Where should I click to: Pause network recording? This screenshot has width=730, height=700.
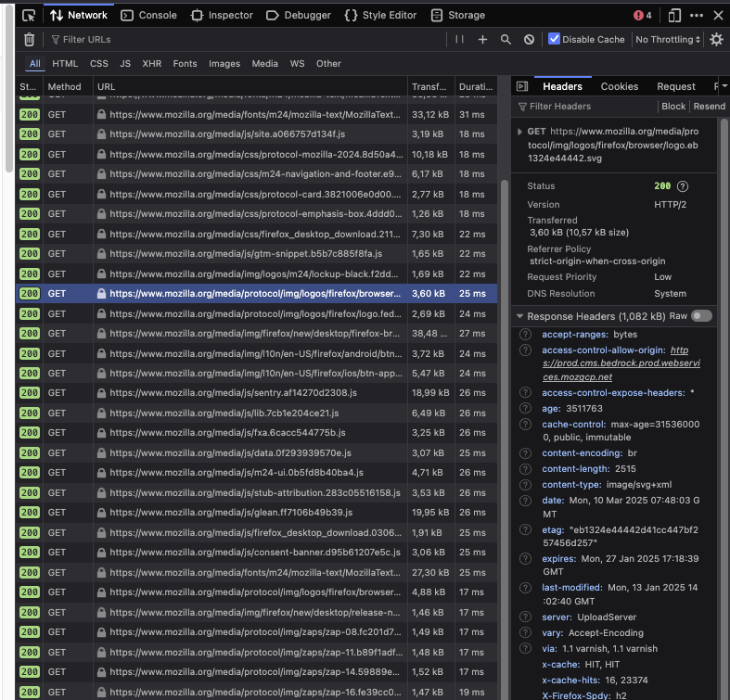point(459,39)
